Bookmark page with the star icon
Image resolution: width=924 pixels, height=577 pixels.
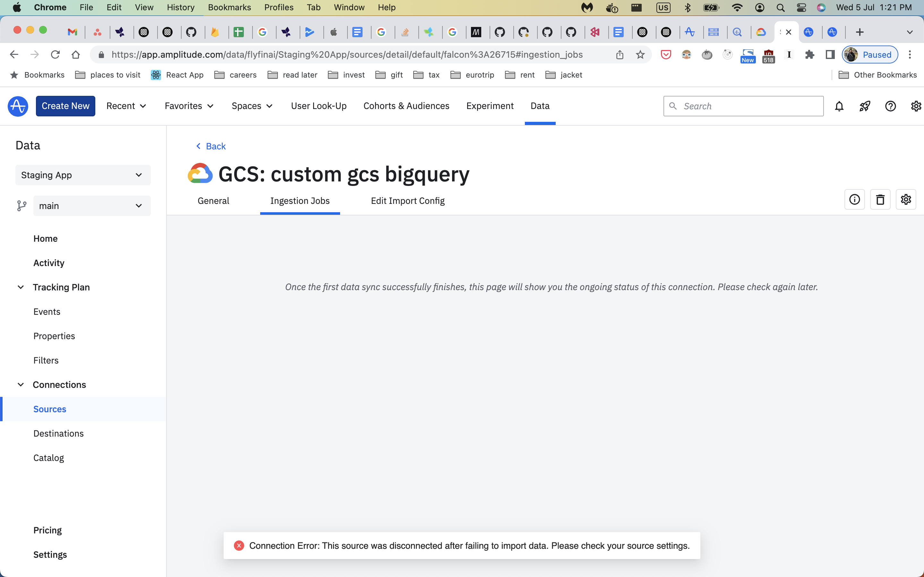(640, 54)
